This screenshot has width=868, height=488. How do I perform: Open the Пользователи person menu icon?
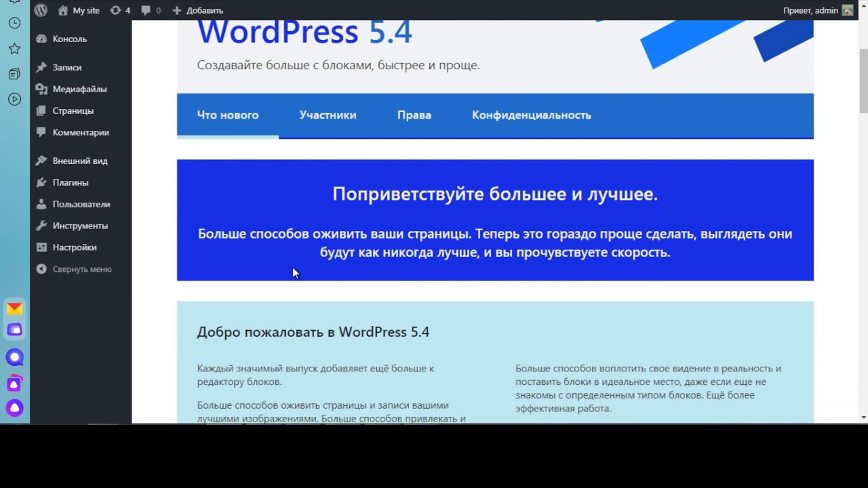(x=41, y=205)
